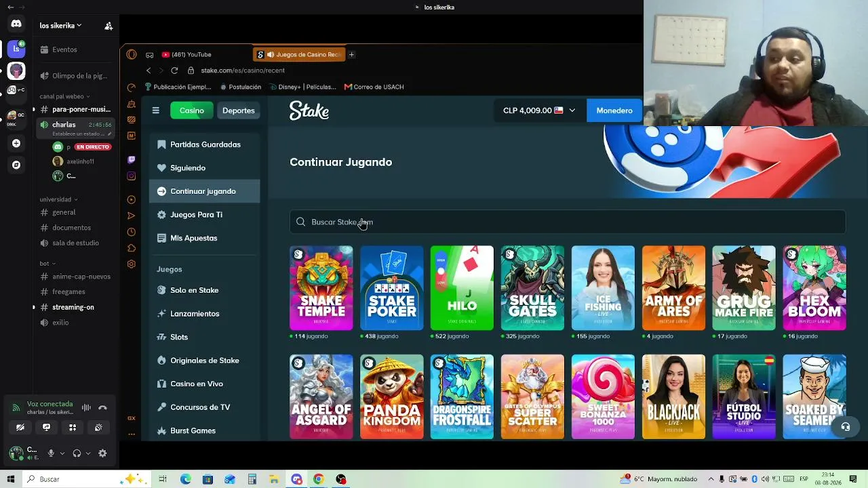Open Discord user settings gear
The image size is (868, 488).
click(x=102, y=453)
